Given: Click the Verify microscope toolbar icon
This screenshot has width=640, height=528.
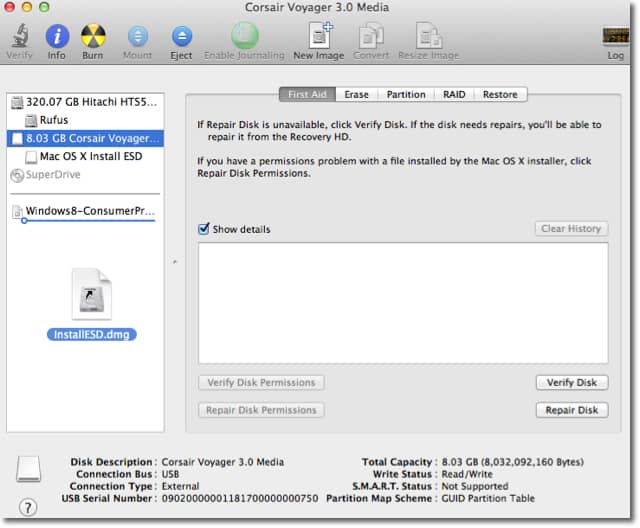Looking at the screenshot, I should (19, 36).
